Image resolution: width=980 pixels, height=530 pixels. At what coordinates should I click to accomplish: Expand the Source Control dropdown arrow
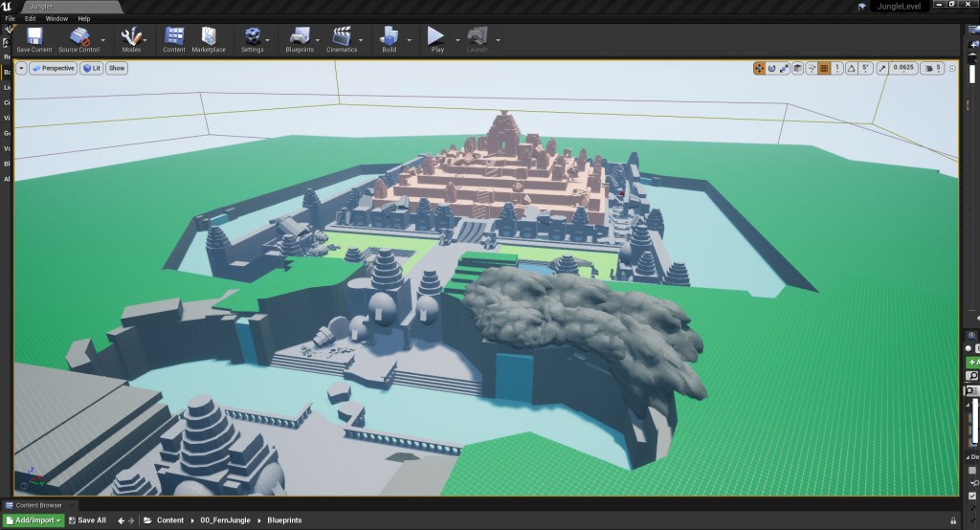tap(103, 41)
